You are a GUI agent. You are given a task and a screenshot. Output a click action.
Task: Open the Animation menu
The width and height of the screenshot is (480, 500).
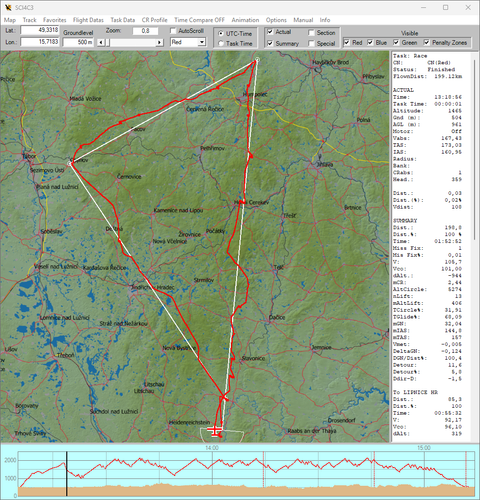tap(245, 20)
